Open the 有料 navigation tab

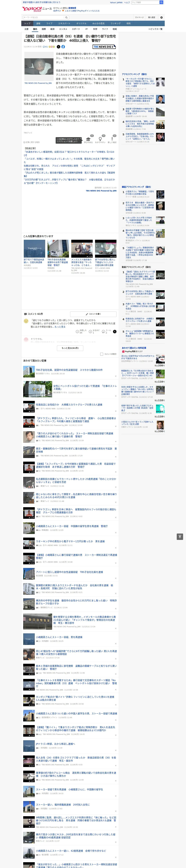(128, 24)
